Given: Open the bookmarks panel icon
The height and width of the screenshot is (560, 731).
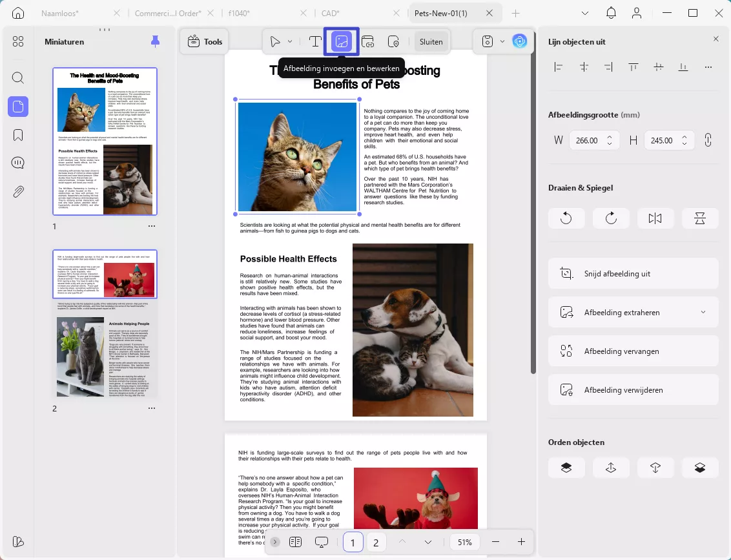Looking at the screenshot, I should click(17, 135).
